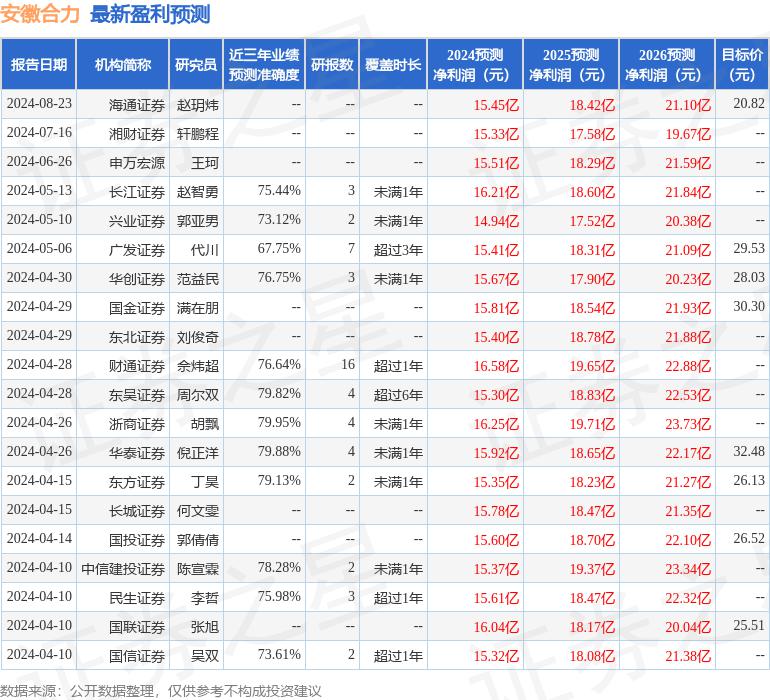Click the 最新盈利预测 heading
The width and height of the screenshot is (770, 700).
(150, 14)
